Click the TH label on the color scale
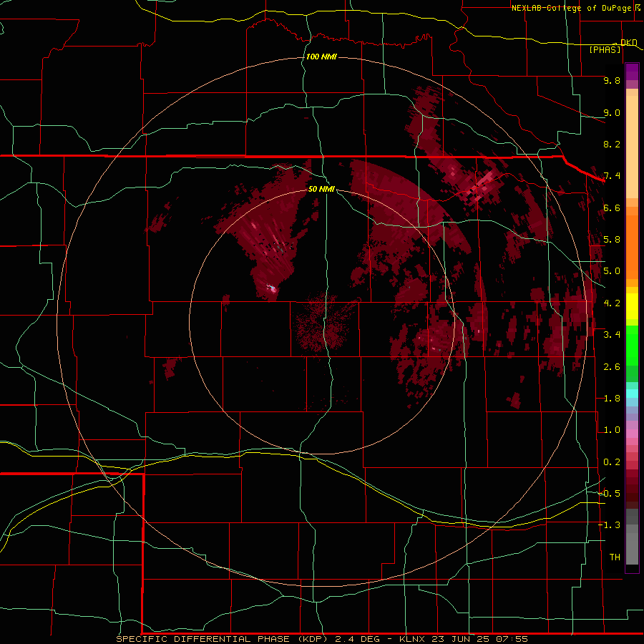Image resolution: width=644 pixels, height=644 pixels. (615, 557)
